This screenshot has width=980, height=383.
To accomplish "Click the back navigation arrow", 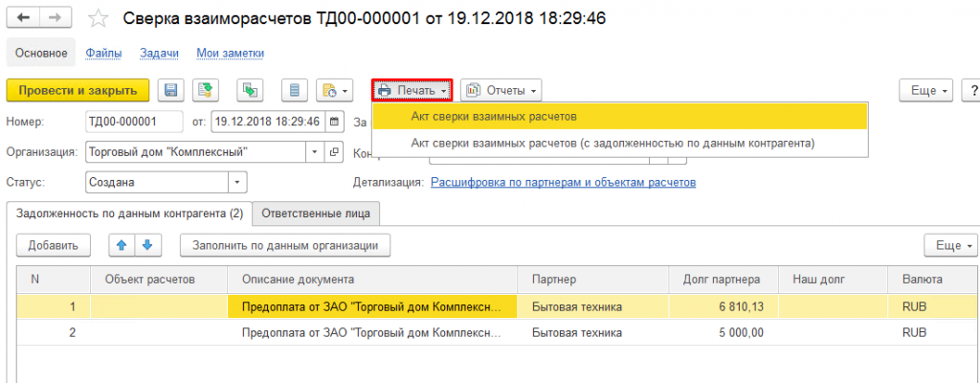I will [22, 17].
